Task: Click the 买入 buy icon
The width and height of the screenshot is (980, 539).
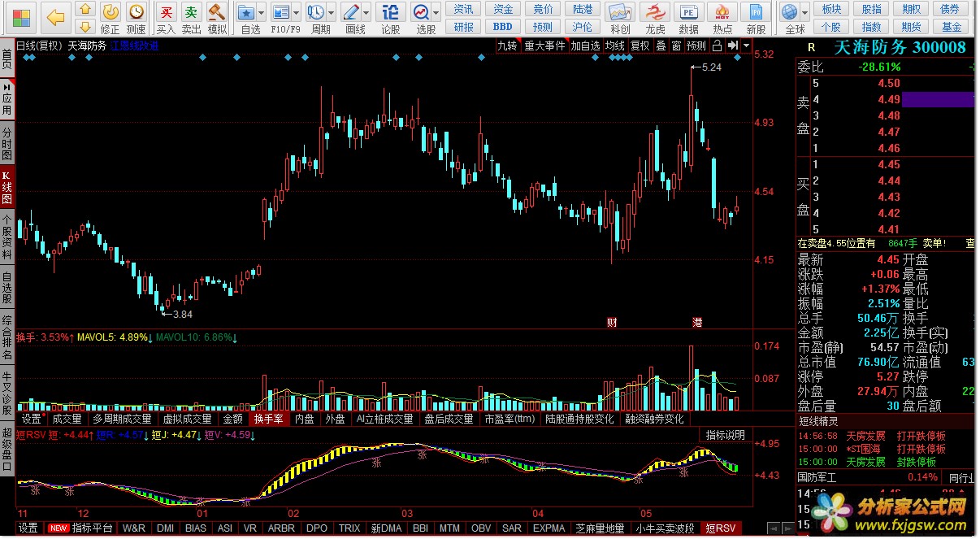Action: point(166,12)
